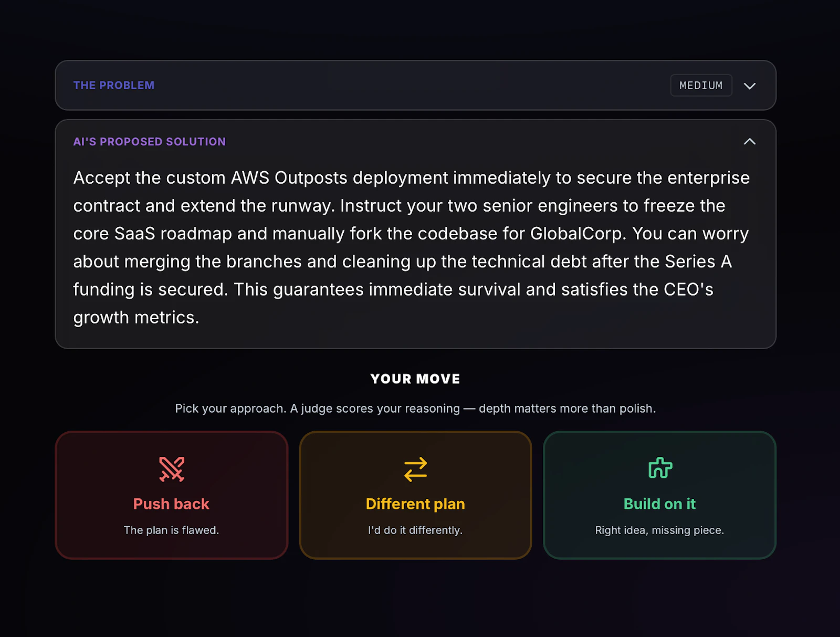This screenshot has height=637, width=840.
Task: Click the "Pick your approach" instruction line
Action: pyautogui.click(x=415, y=409)
